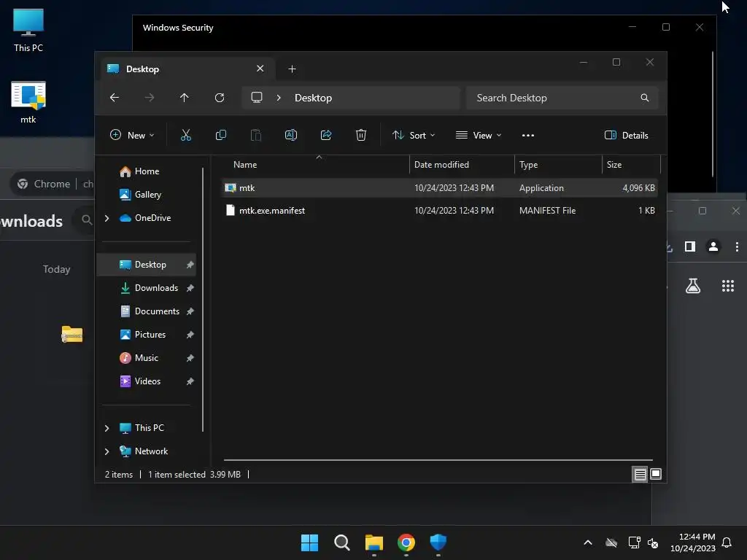Expand Network tree node
Screen dimensions: 747x560
point(107,451)
